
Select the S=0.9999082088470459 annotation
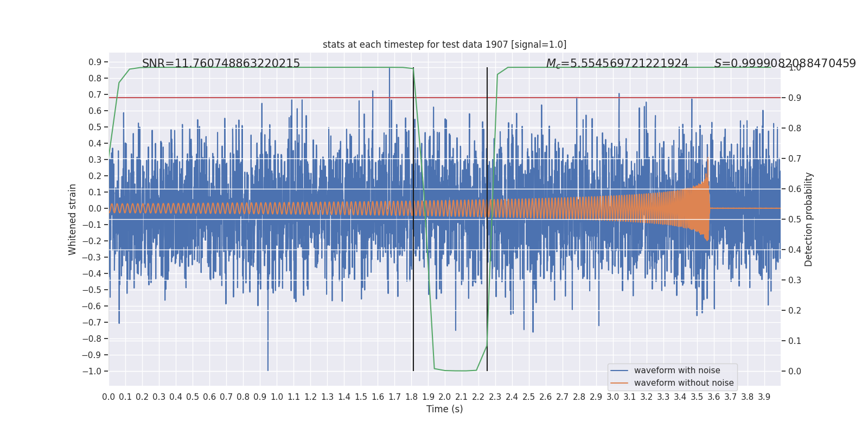785,63
